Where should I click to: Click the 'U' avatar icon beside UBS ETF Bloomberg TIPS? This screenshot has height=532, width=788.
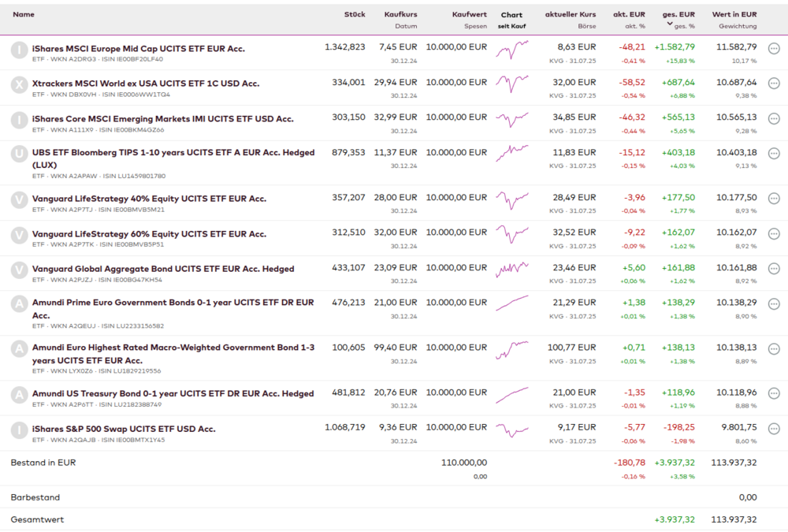19,154
